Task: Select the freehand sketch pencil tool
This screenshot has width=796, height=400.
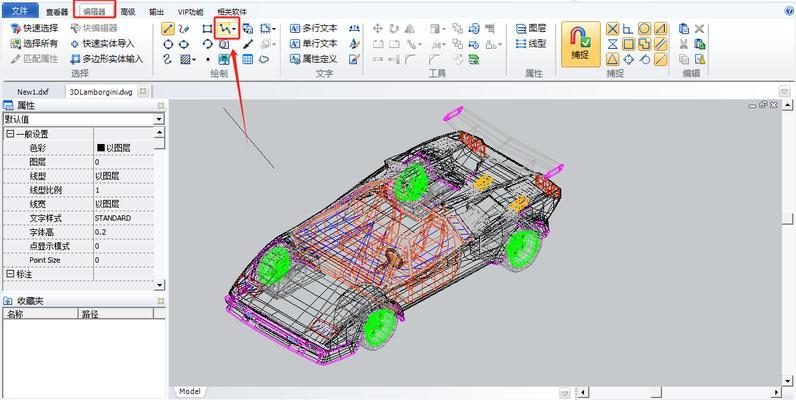Action: click(x=184, y=29)
